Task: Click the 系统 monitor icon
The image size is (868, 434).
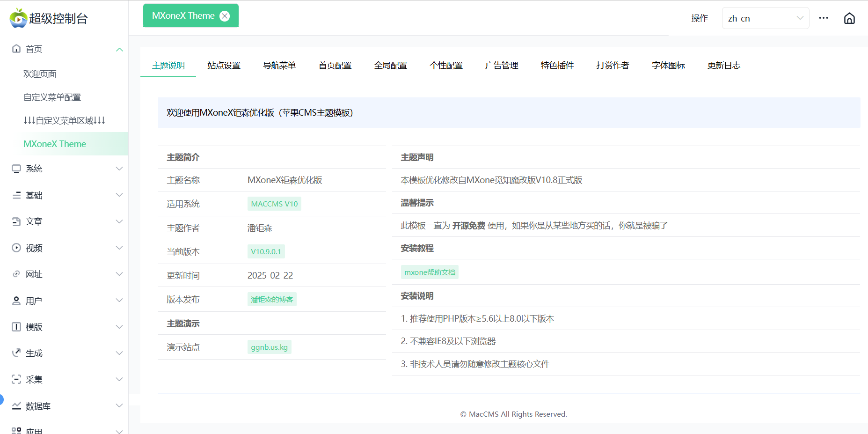Action: [16, 169]
